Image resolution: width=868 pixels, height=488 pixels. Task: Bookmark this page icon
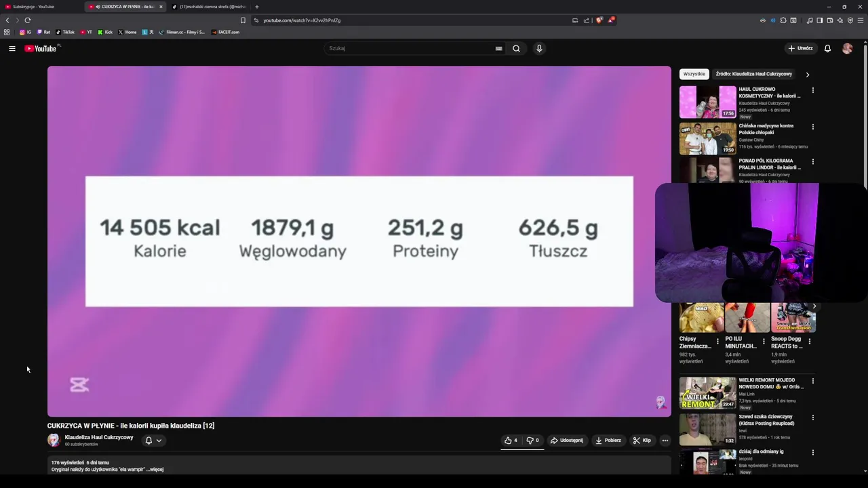[243, 20]
